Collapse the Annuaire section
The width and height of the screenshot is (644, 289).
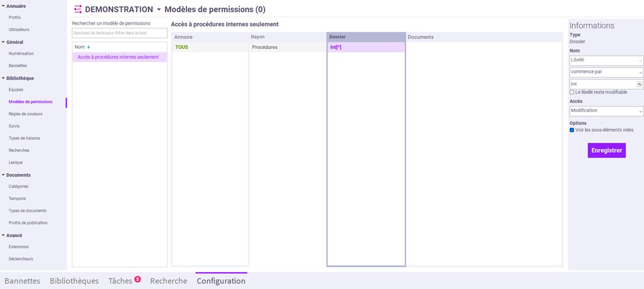[x=3, y=6]
